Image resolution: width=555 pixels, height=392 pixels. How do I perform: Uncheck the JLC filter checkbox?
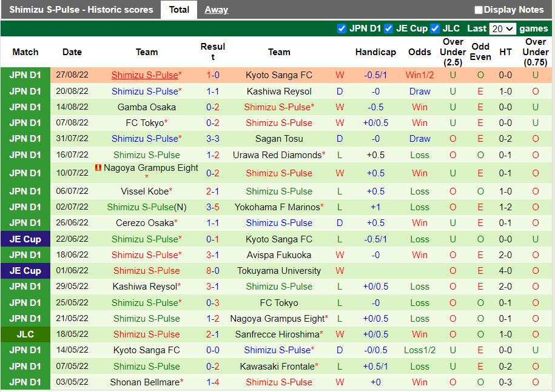coord(435,28)
